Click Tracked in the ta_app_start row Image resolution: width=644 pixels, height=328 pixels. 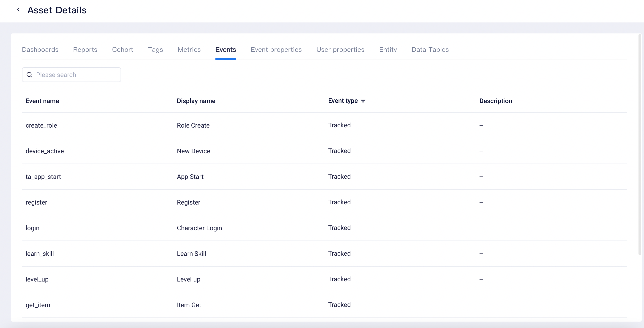[x=339, y=176]
